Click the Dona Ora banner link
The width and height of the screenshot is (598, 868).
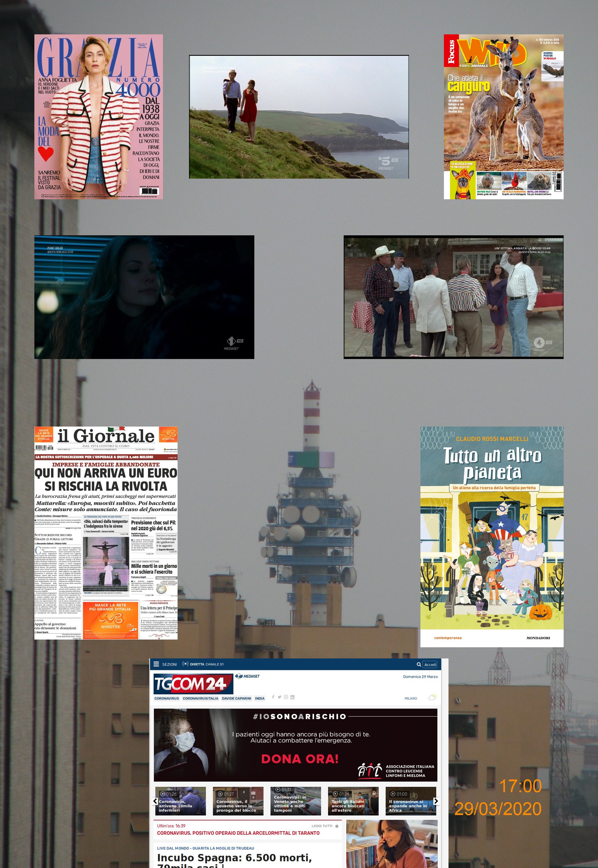[299, 759]
